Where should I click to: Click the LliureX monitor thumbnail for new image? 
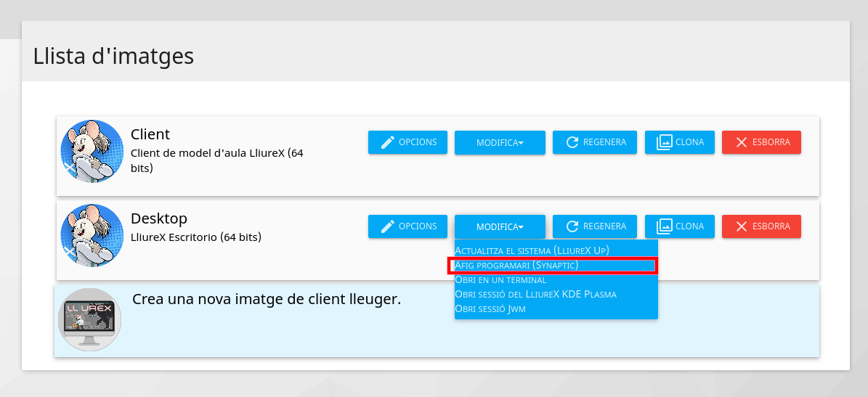tap(89, 319)
